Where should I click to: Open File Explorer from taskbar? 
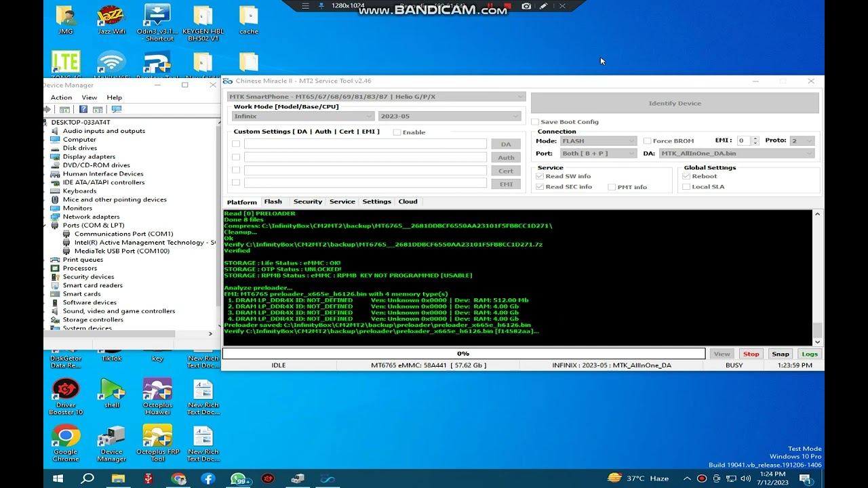point(118,479)
